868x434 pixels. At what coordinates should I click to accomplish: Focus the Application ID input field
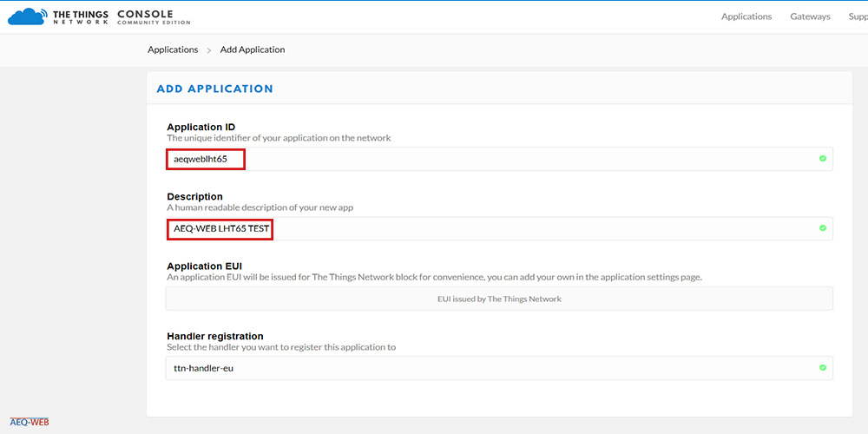point(499,159)
